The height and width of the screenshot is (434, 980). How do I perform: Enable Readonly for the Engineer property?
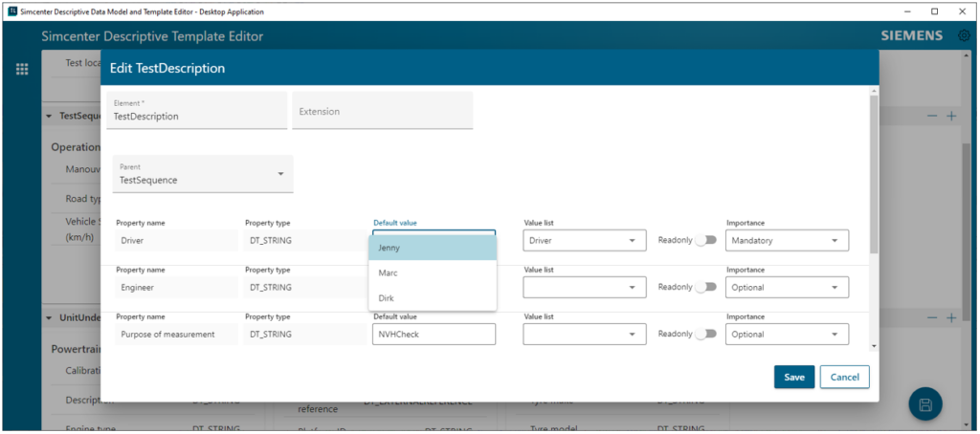tap(706, 287)
